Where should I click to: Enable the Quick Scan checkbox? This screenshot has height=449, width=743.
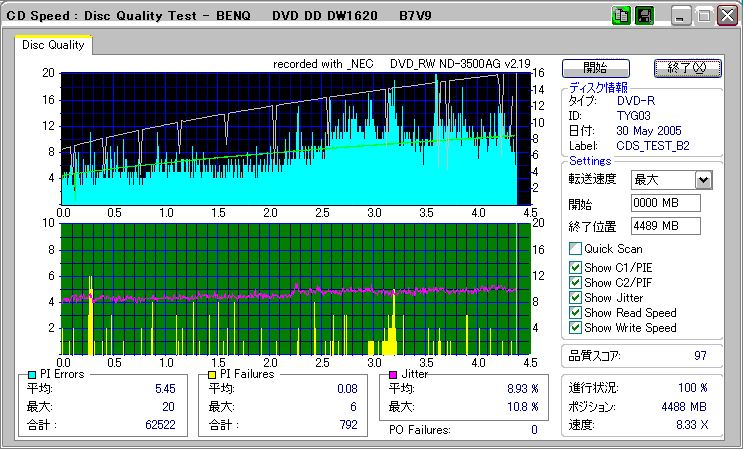click(575, 249)
